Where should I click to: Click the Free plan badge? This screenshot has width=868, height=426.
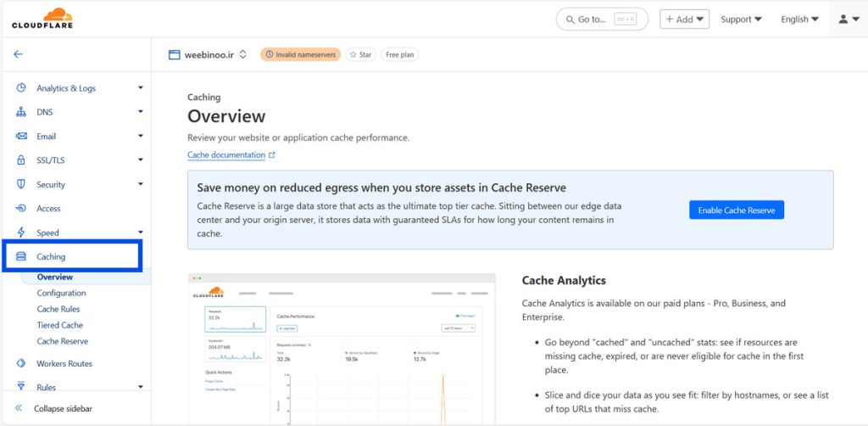[x=400, y=55]
